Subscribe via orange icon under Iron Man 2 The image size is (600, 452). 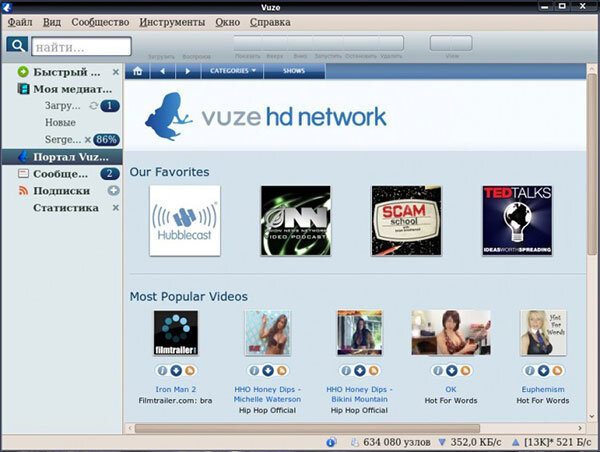click(190, 370)
